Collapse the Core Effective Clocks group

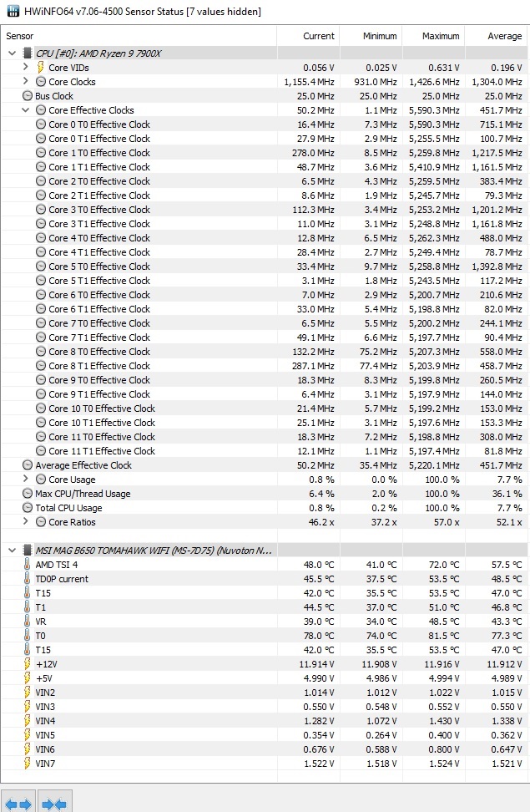click(x=26, y=110)
